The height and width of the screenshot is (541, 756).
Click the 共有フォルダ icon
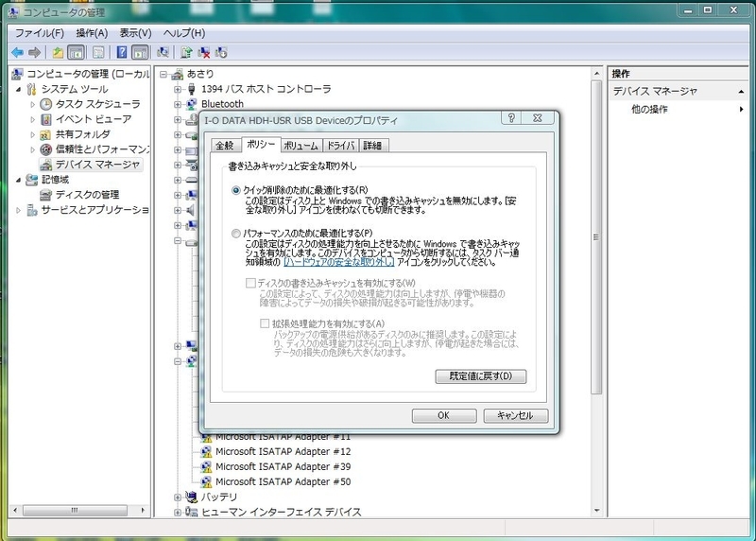pyautogui.click(x=45, y=134)
